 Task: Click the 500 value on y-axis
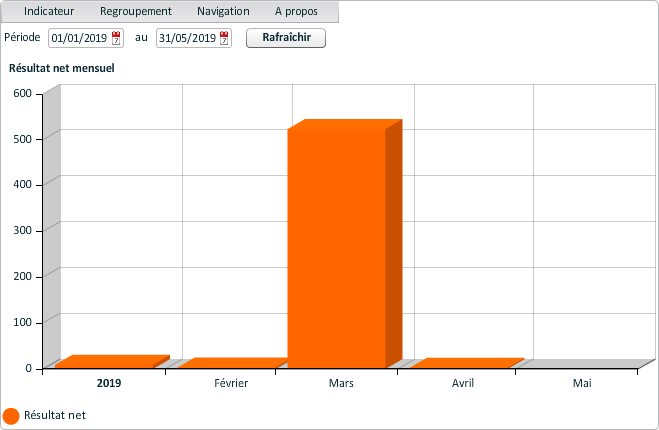pyautogui.click(x=22, y=139)
